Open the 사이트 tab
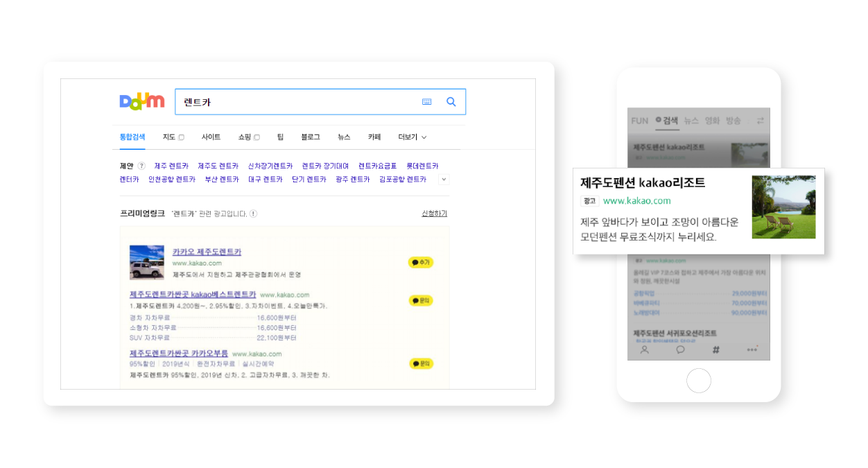 pos(211,137)
